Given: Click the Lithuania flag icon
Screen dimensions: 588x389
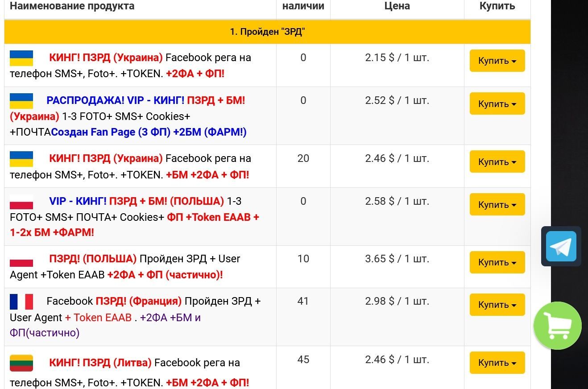Looking at the screenshot, I should pos(21,363).
